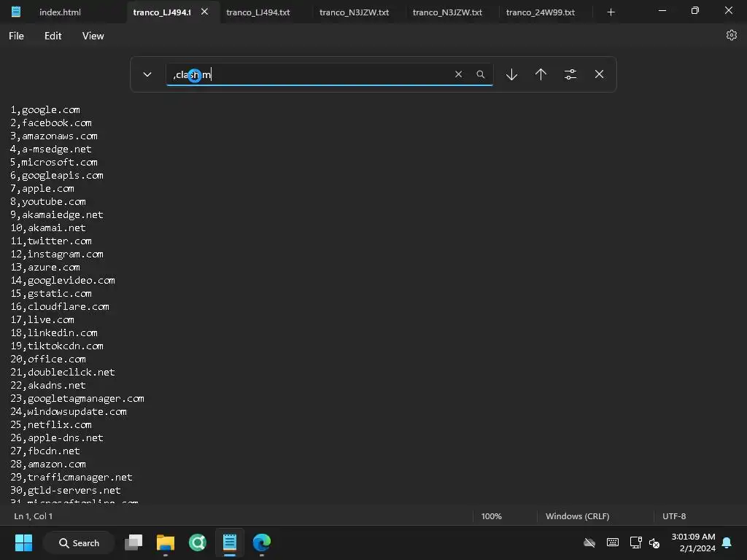The image size is (747, 560).
Task: Open the Edit menu
Action: tap(53, 36)
